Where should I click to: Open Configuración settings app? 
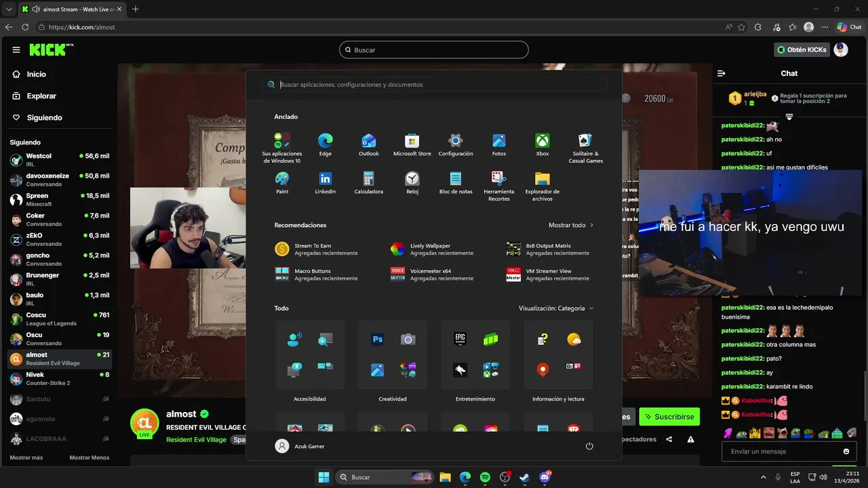click(456, 145)
